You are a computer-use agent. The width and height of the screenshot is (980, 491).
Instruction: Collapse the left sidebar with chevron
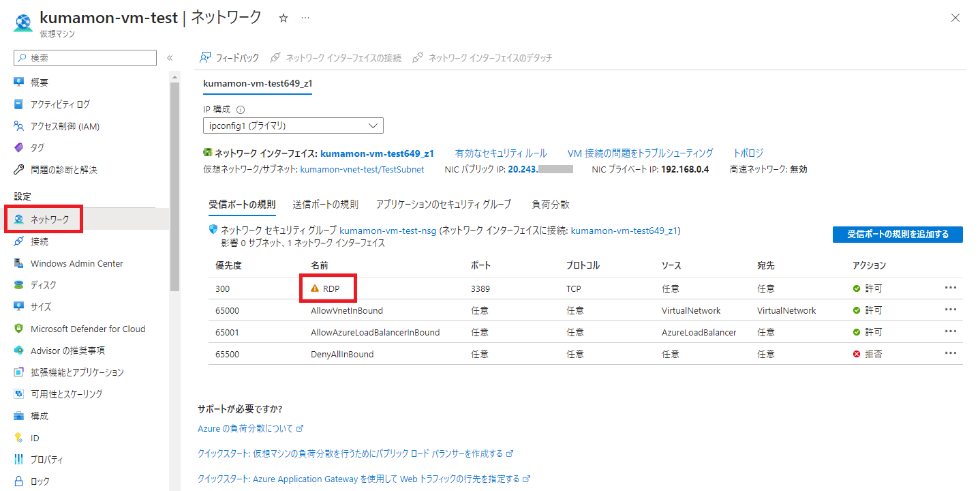point(170,58)
